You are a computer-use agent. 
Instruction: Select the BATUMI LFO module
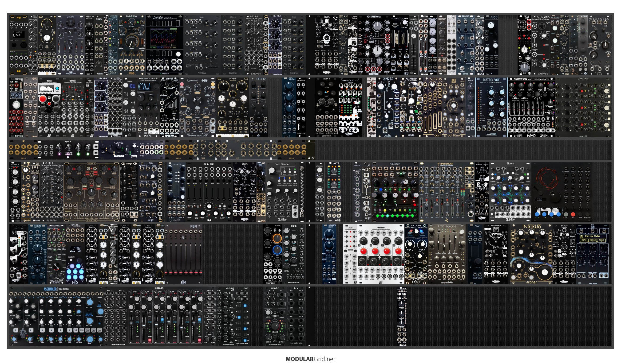tap(73, 107)
